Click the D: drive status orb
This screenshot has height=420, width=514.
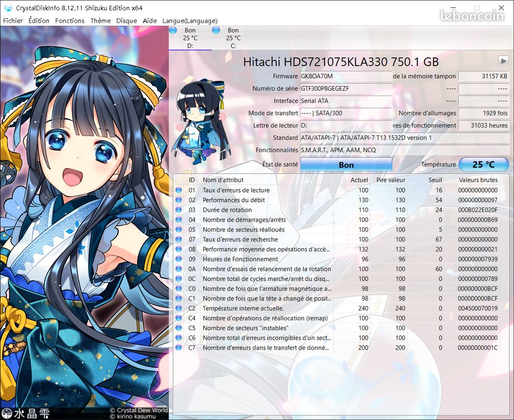[x=173, y=30]
